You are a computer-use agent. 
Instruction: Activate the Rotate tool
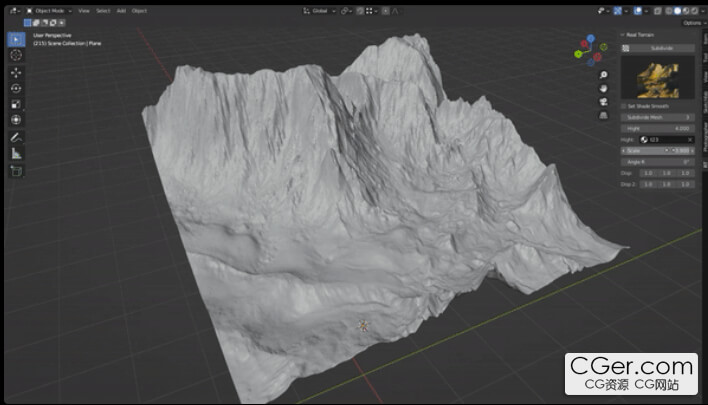tap(16, 88)
